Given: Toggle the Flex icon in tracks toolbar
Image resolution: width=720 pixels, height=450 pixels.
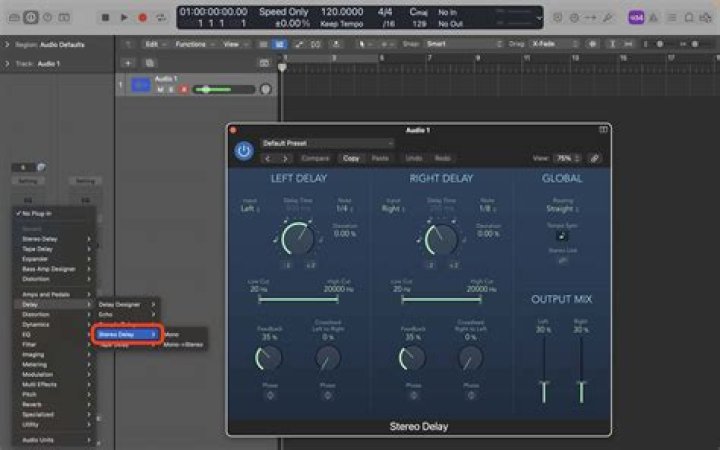Looking at the screenshot, I should 316,44.
